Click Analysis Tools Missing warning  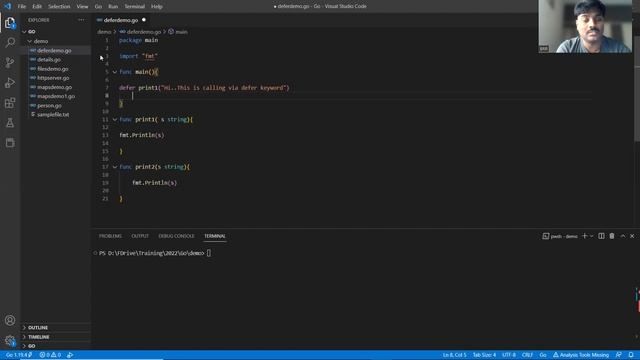point(581,355)
